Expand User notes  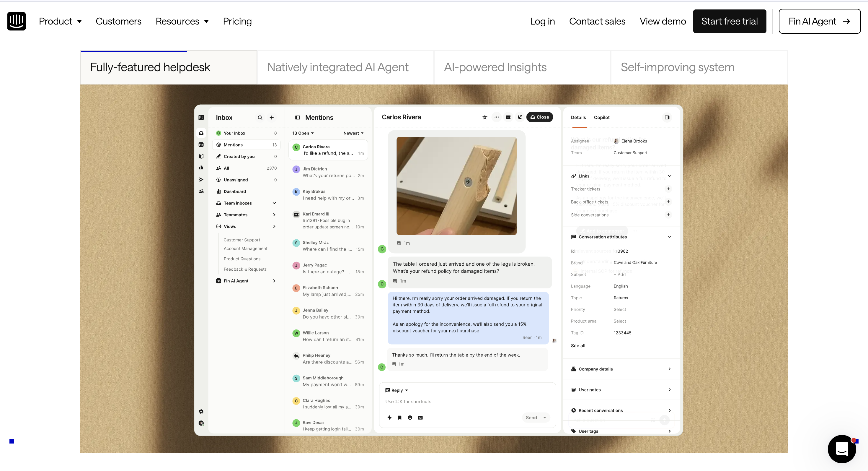[621, 390]
